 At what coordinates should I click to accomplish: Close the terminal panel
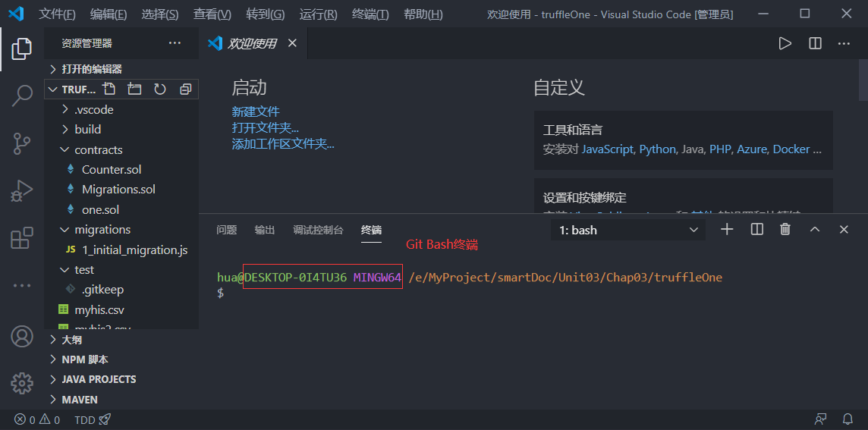pyautogui.click(x=844, y=229)
